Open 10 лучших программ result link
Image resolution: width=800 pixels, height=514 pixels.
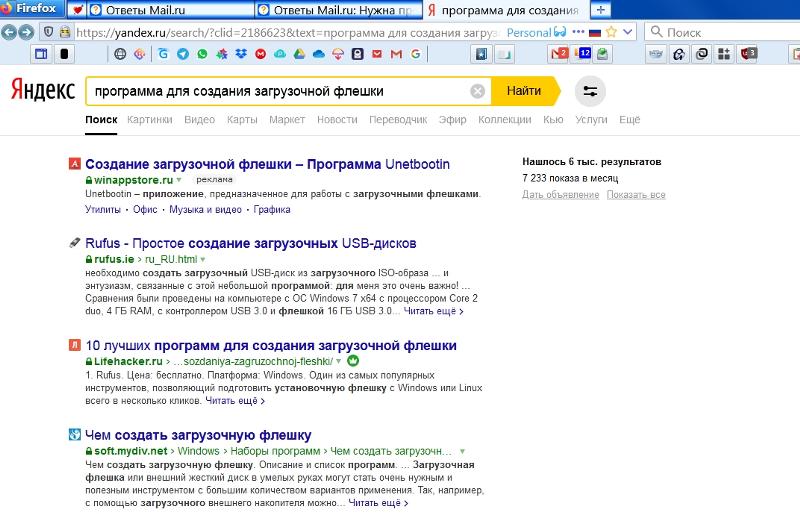[271, 346]
